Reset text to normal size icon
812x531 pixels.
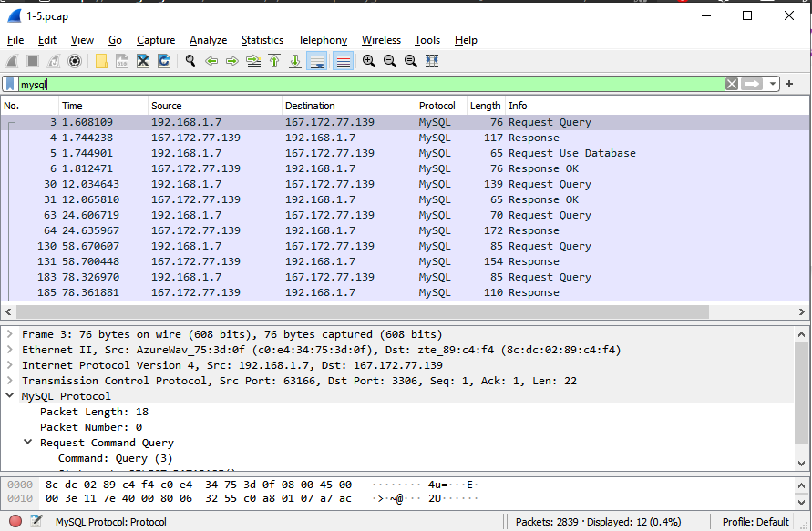(x=411, y=61)
